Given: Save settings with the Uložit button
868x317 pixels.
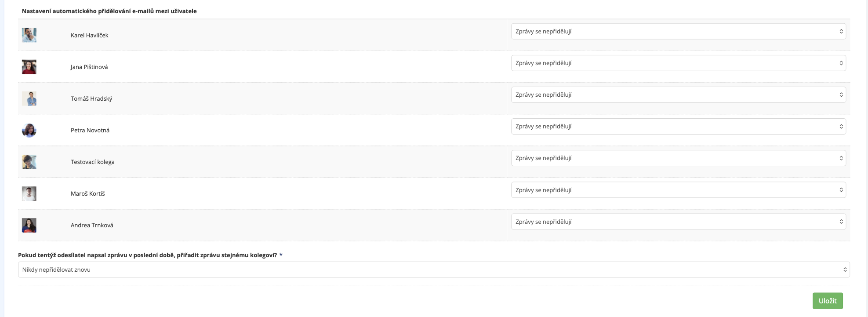Looking at the screenshot, I should click(x=828, y=301).
